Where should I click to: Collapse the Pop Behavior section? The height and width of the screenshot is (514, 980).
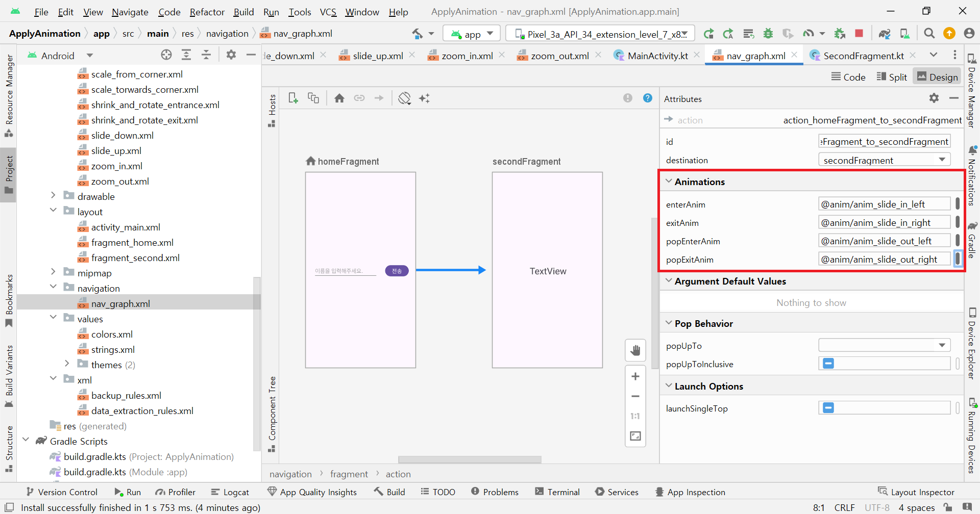coord(669,323)
